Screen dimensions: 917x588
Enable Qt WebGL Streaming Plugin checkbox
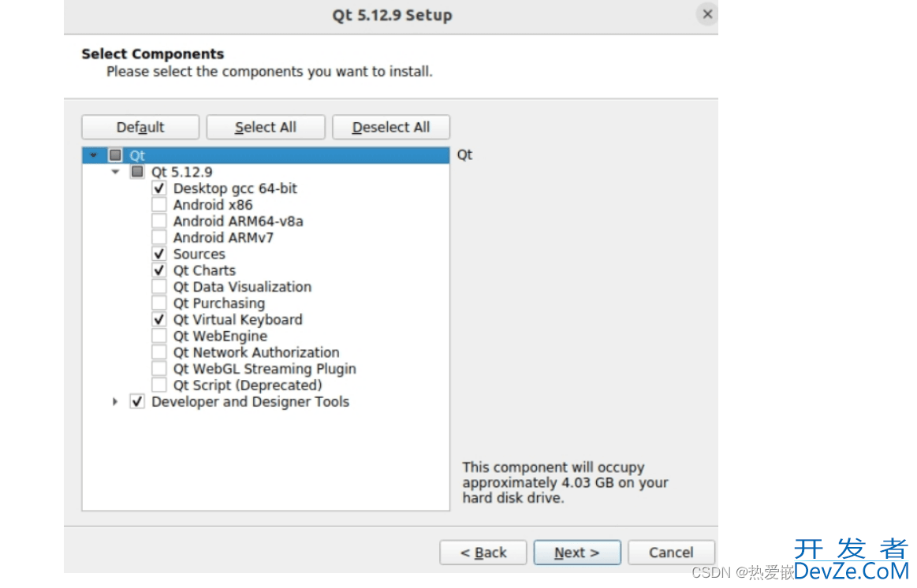(158, 368)
